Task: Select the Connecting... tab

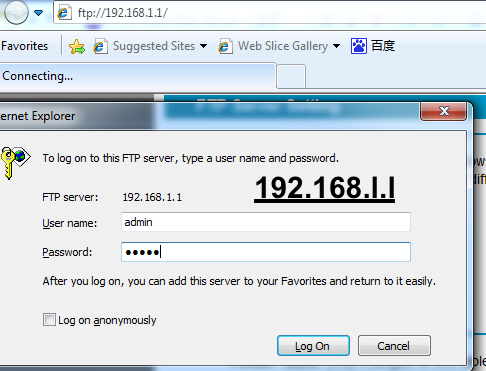Action: (138, 76)
